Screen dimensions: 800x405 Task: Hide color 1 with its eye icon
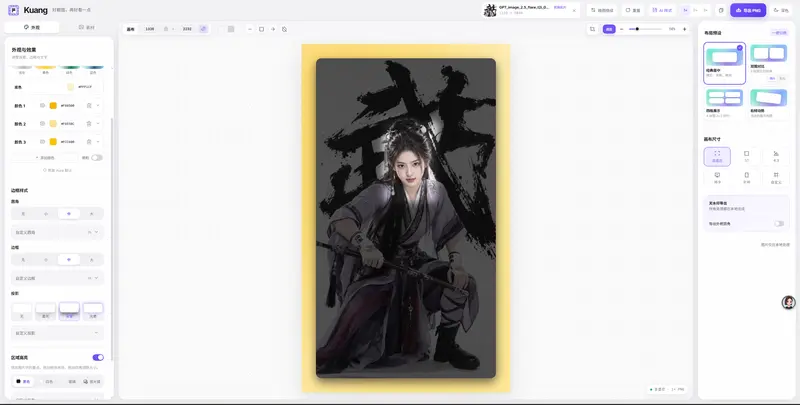[42, 106]
